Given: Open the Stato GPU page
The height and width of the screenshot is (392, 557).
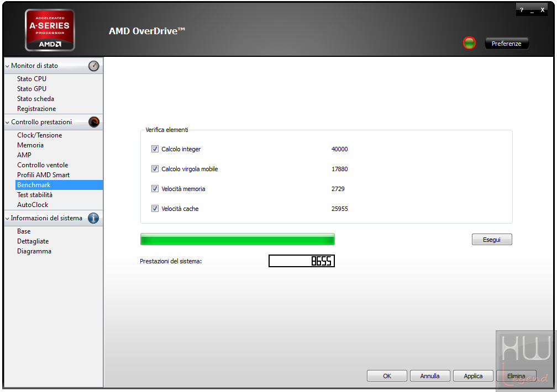Looking at the screenshot, I should click(x=31, y=89).
